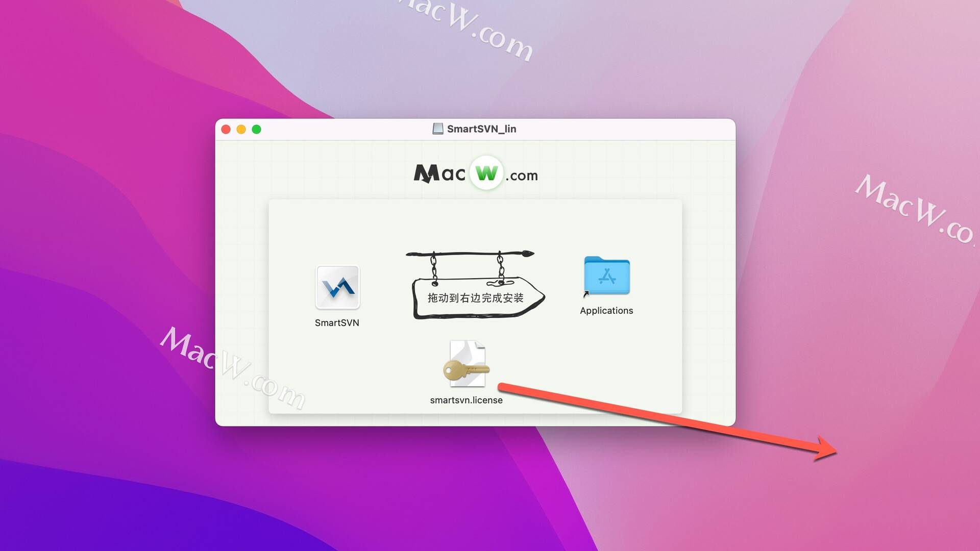
Task: Click the SmartSVN label text
Action: pyautogui.click(x=337, y=321)
